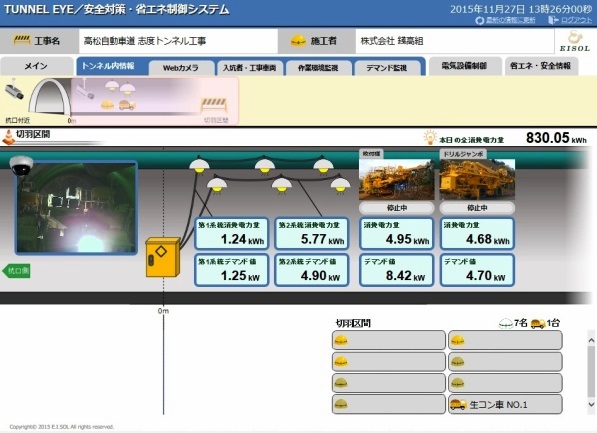The width and height of the screenshot is (597, 433).
Task: Open the デマンド監視 tab
Action: pyautogui.click(x=386, y=68)
